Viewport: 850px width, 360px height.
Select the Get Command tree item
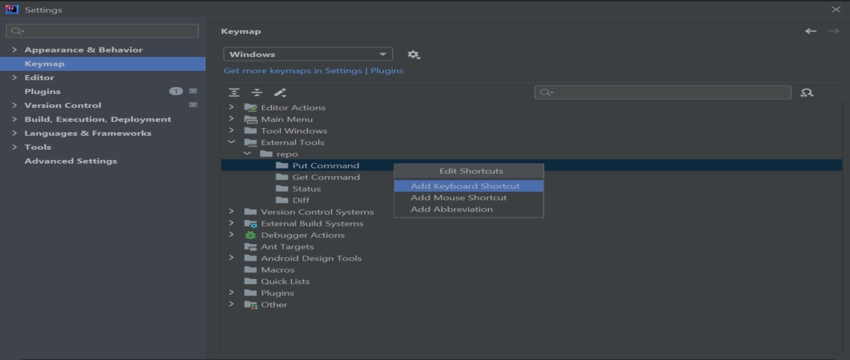(326, 177)
